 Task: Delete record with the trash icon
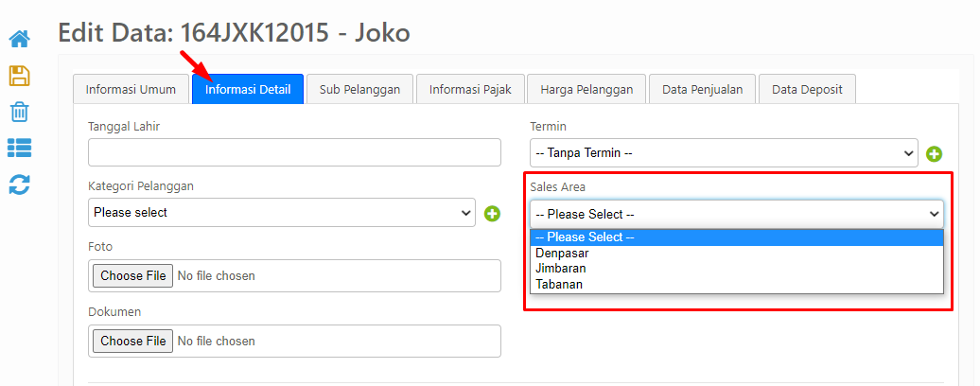click(x=19, y=112)
